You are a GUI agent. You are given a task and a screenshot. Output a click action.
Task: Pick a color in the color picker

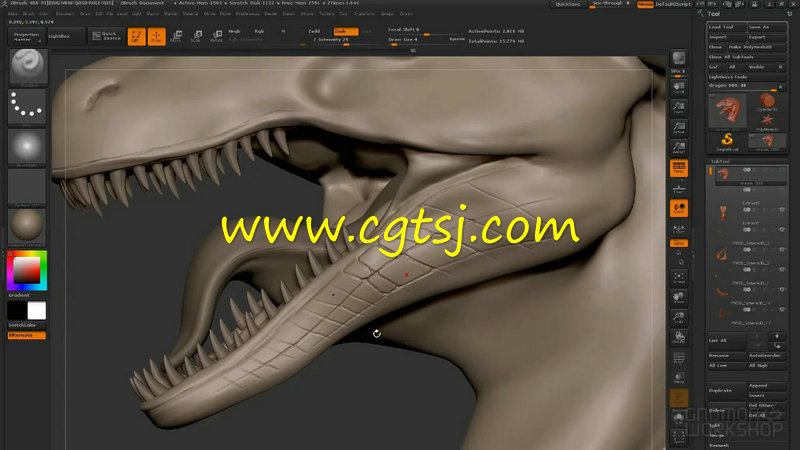coord(27,270)
